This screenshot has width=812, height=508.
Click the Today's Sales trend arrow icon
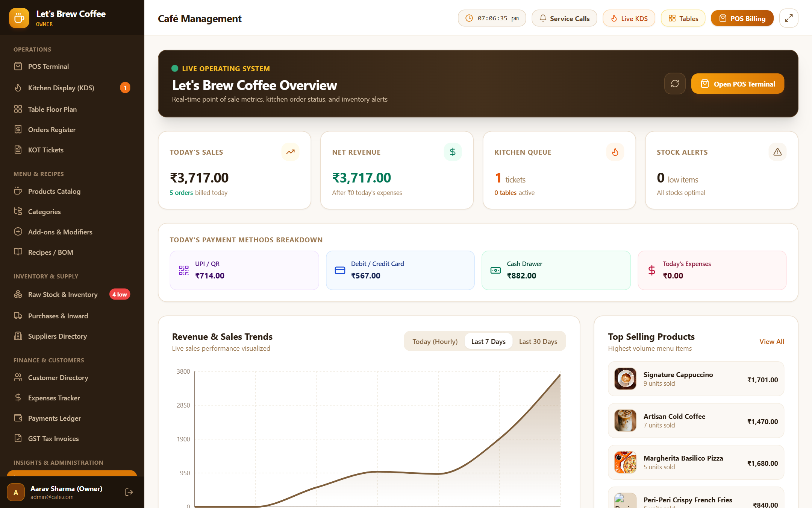[x=290, y=152]
